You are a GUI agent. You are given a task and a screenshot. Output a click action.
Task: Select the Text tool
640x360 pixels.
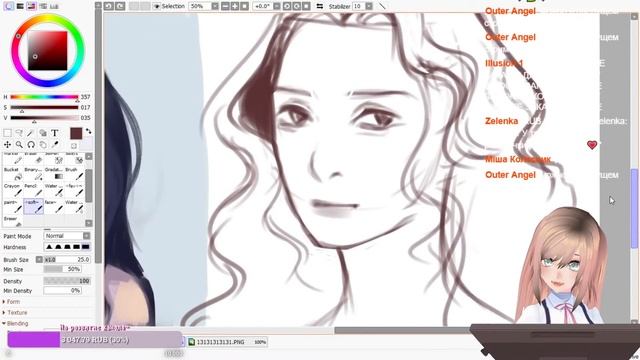click(55, 133)
